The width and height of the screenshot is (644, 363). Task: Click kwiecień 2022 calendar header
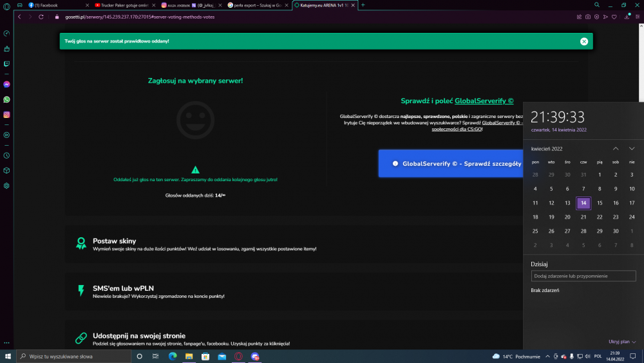pos(547,149)
